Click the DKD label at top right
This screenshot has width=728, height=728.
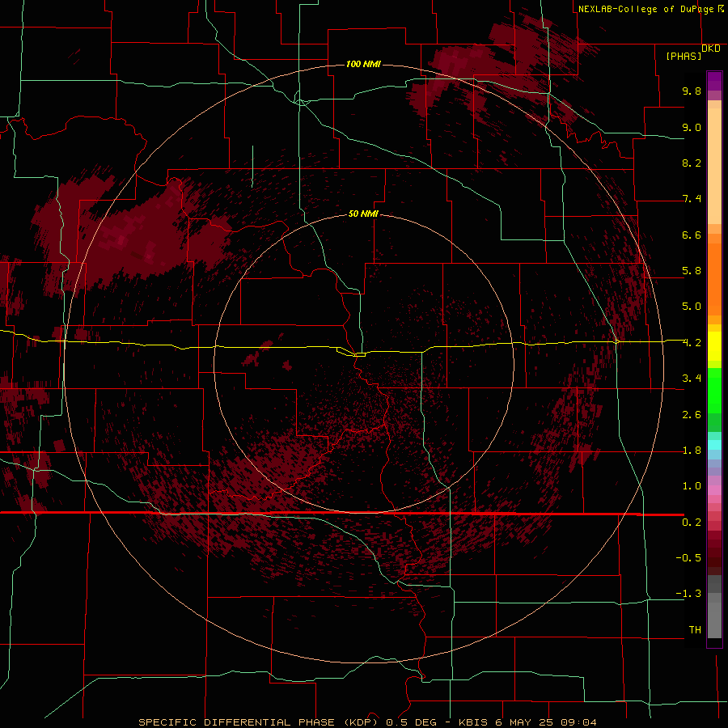(711, 49)
